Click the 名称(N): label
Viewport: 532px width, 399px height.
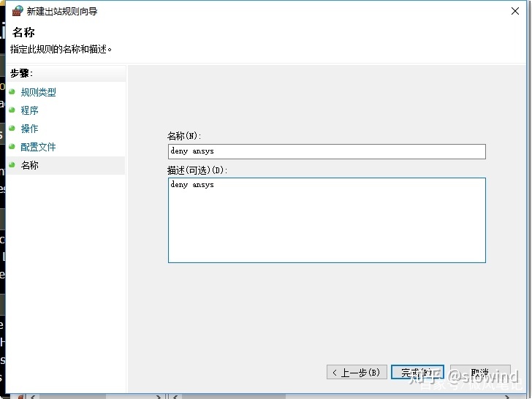click(x=184, y=136)
